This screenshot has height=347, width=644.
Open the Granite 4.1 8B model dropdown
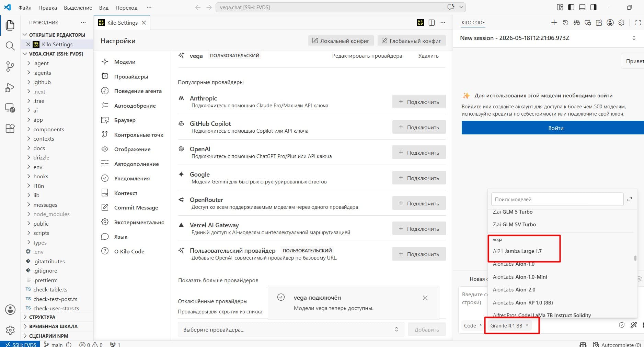pos(509,325)
